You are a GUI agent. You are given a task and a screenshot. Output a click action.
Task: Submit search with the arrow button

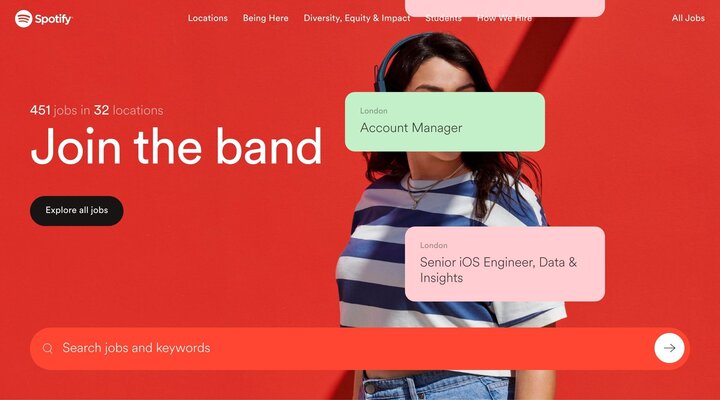point(669,348)
